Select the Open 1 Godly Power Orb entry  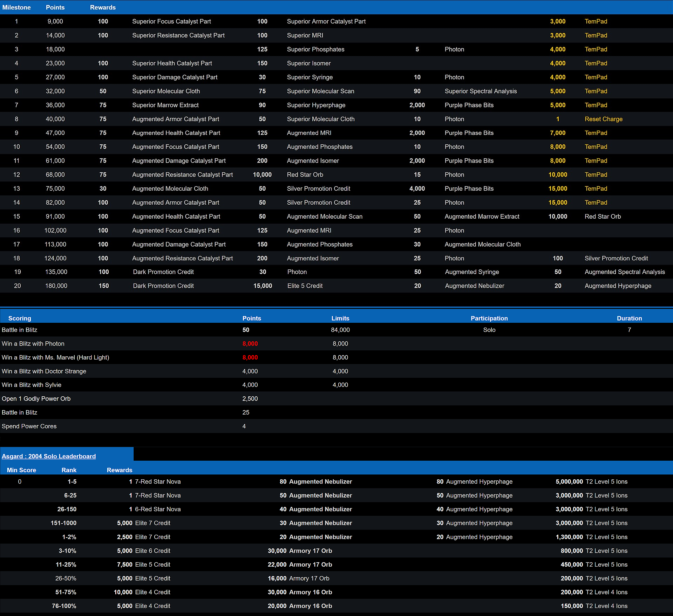pos(36,399)
